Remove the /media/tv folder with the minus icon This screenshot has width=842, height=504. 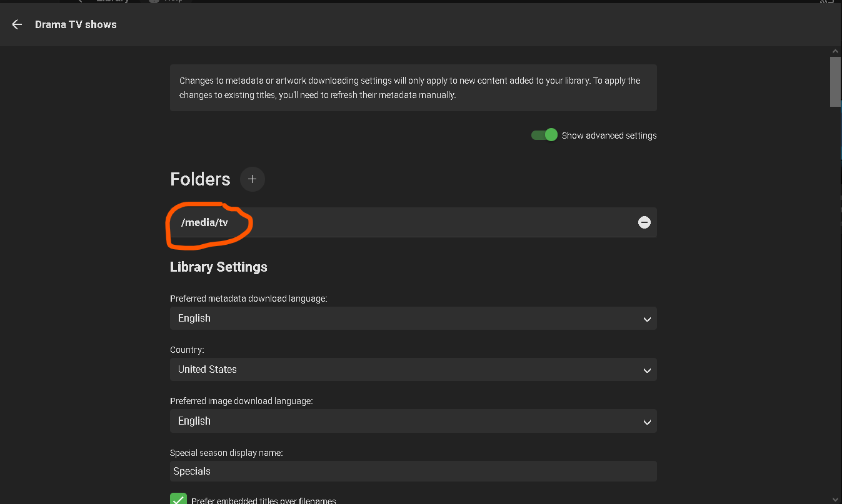[644, 222]
